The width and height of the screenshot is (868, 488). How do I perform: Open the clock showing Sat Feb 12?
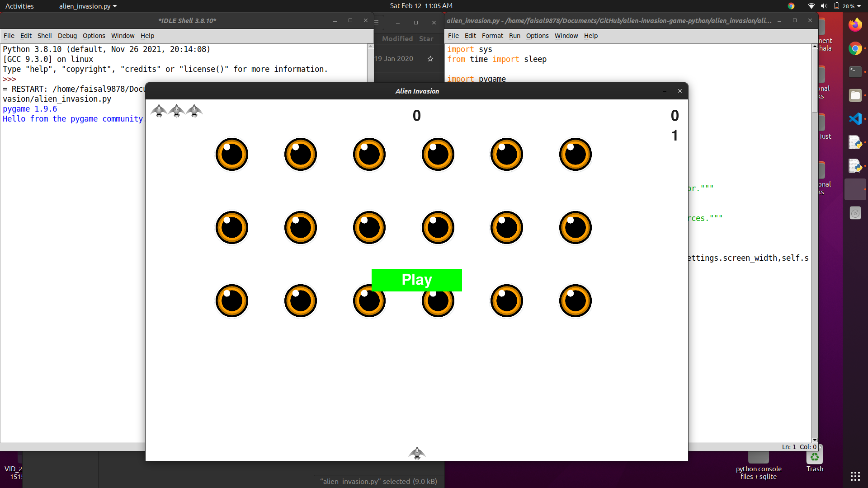[x=421, y=6]
